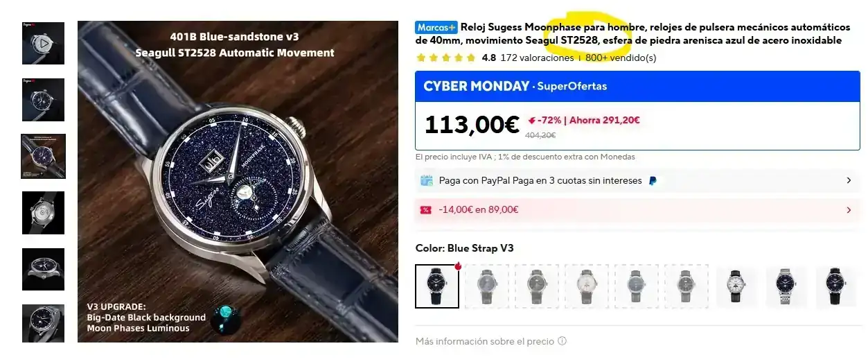Play the product video thumbnail

point(43,43)
